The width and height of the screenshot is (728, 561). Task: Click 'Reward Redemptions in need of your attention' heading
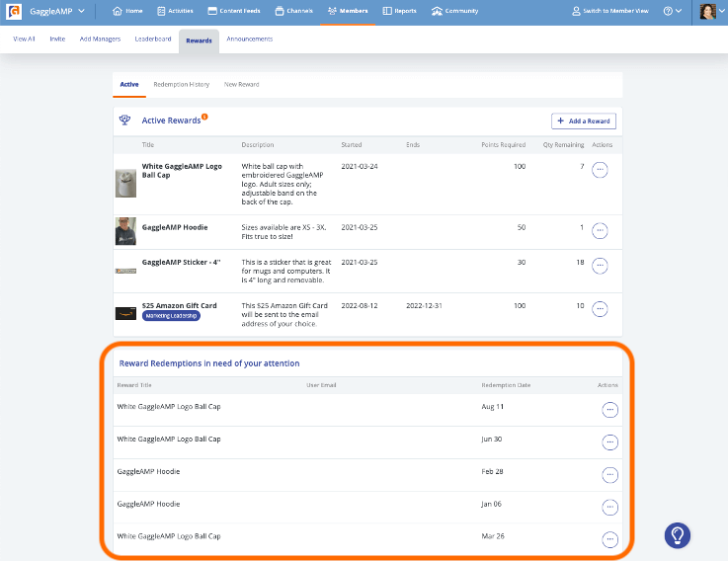pyautogui.click(x=209, y=363)
